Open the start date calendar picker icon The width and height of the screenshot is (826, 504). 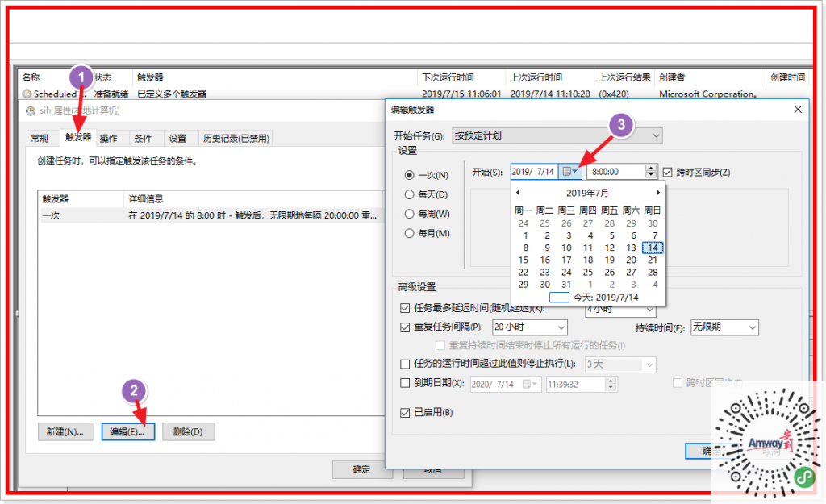[x=569, y=172]
